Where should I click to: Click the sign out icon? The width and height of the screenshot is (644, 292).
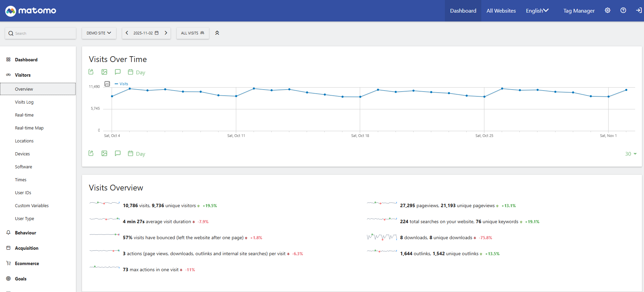point(639,11)
